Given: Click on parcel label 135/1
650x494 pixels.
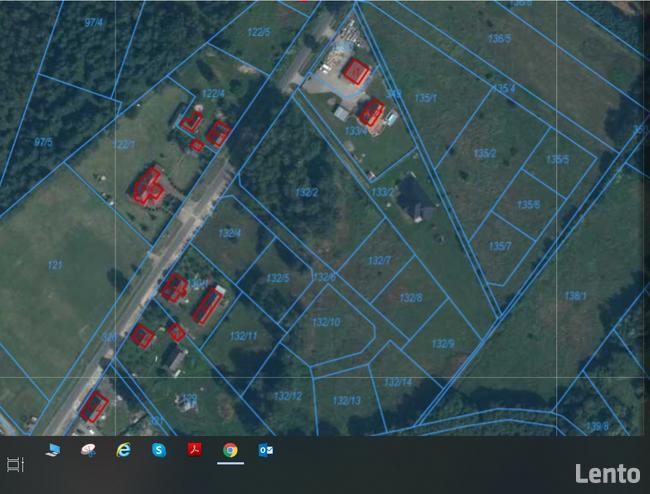Looking at the screenshot, I should [x=426, y=98].
